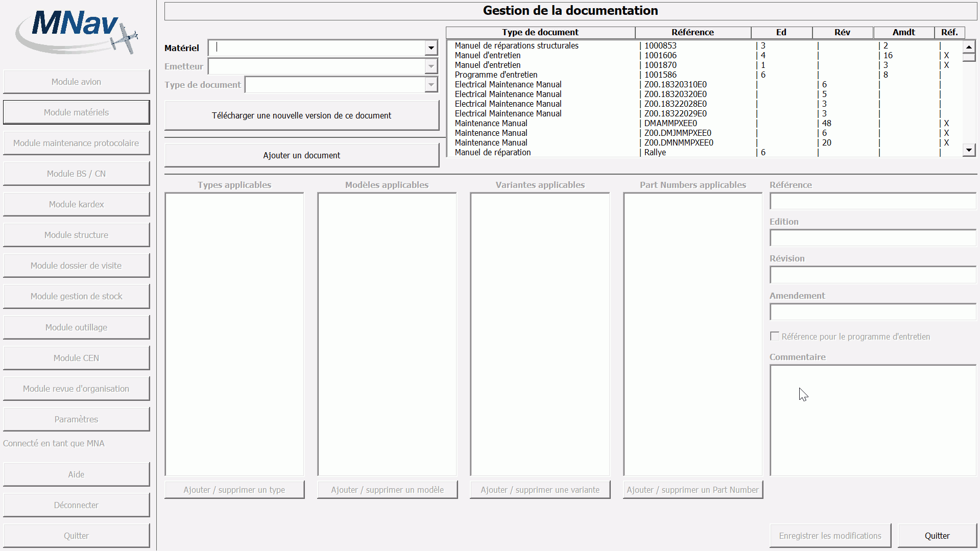
Task: Open the Paramètres settings
Action: (x=76, y=419)
